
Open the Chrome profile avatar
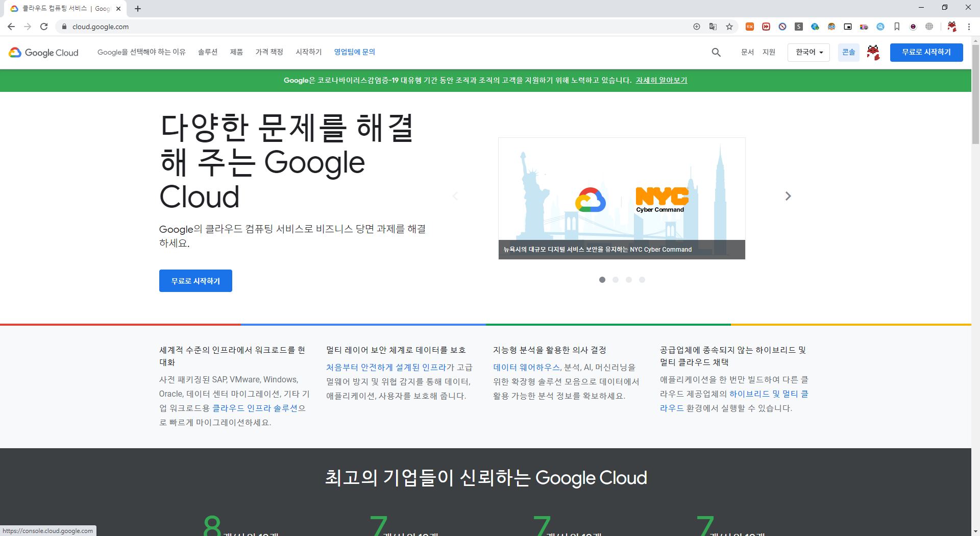(x=952, y=27)
